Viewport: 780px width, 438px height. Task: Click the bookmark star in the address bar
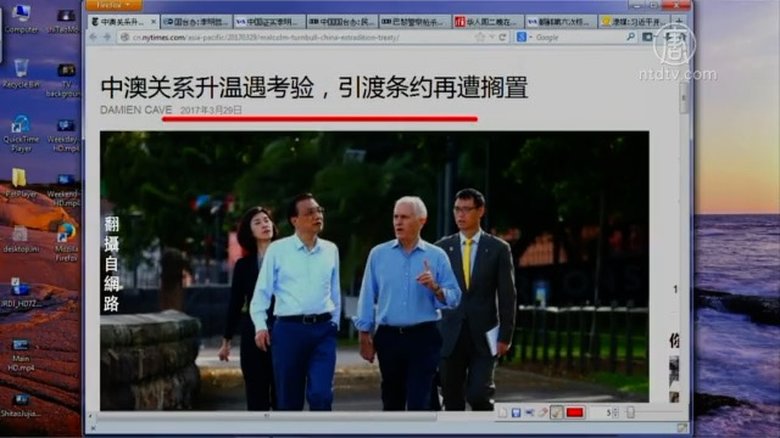pos(480,37)
